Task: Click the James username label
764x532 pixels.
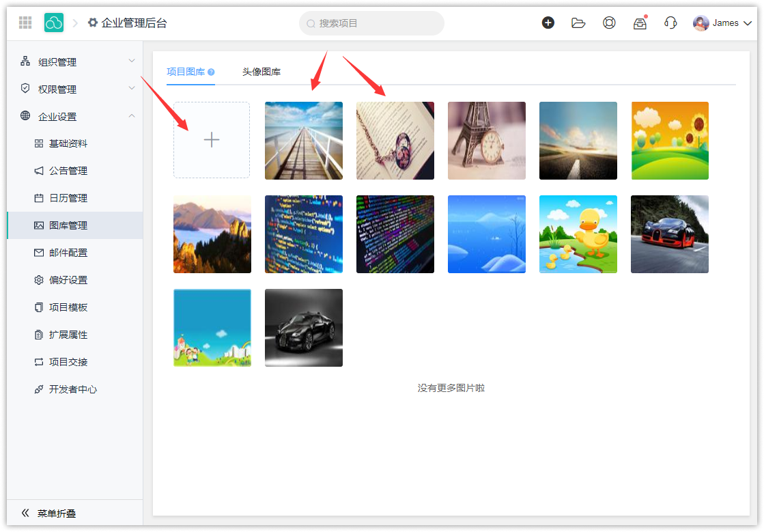Action: [726, 23]
